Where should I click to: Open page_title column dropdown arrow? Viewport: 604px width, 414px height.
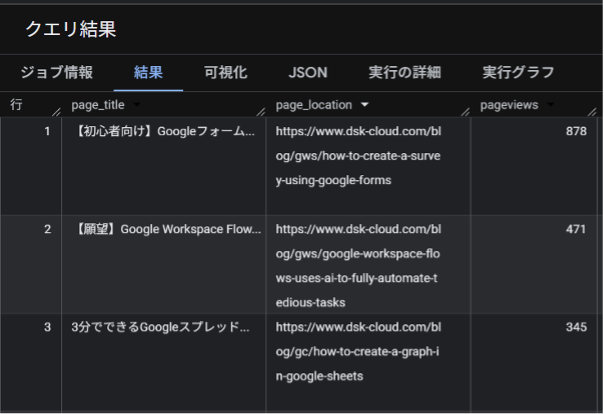pyautogui.click(x=136, y=104)
